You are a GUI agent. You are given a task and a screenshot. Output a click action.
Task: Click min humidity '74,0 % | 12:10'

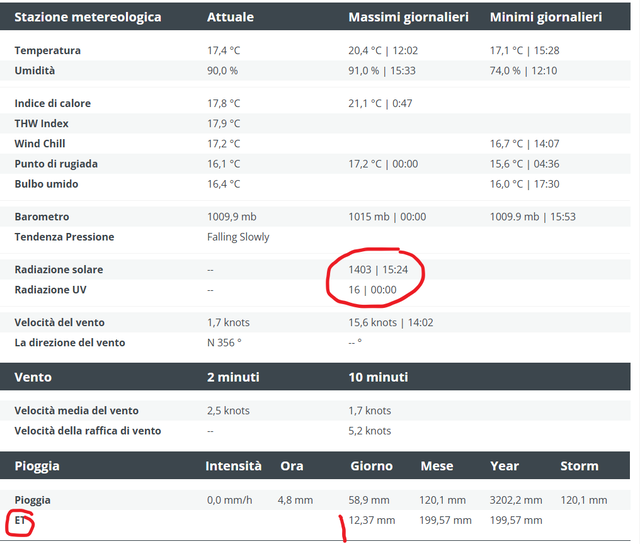523,71
